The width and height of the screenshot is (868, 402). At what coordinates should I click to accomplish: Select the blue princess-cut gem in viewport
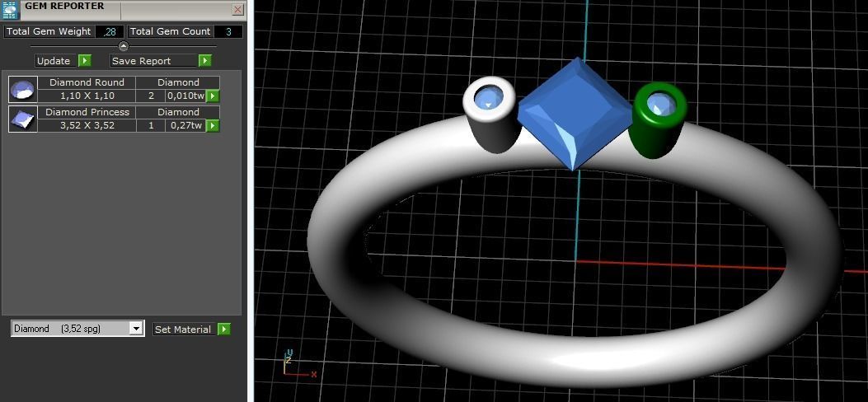coord(575,112)
